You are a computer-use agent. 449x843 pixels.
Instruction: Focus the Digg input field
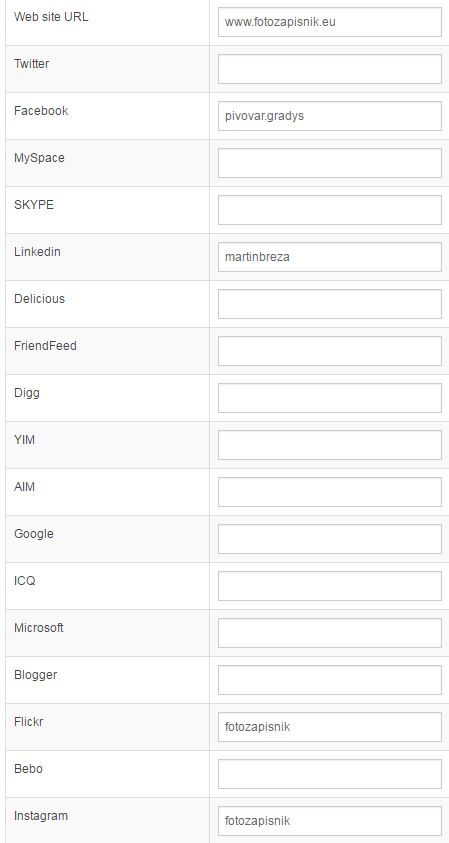click(x=330, y=398)
